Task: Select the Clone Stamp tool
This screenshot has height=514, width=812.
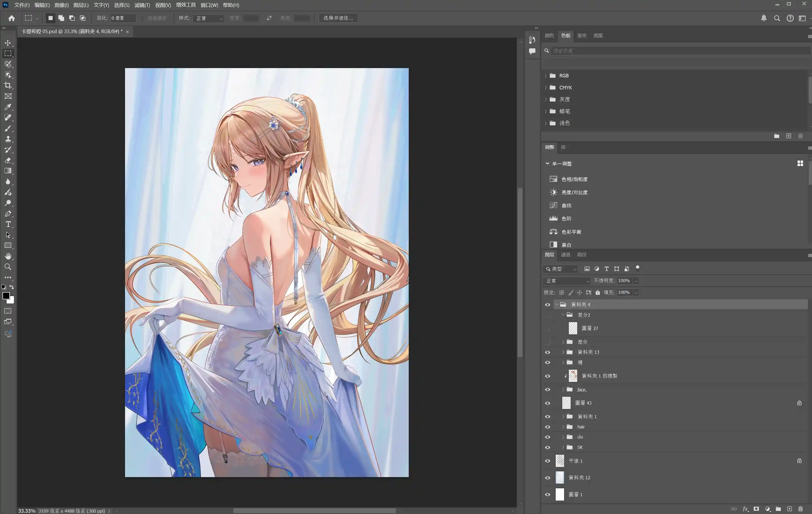Action: pos(8,139)
